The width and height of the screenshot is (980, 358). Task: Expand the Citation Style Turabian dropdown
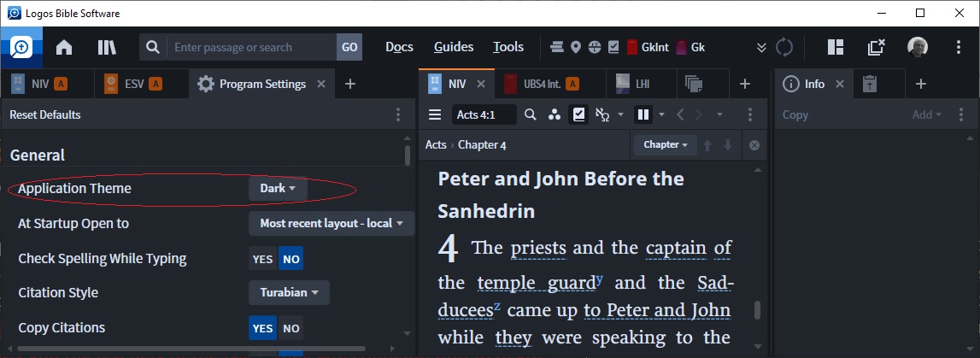[289, 293]
